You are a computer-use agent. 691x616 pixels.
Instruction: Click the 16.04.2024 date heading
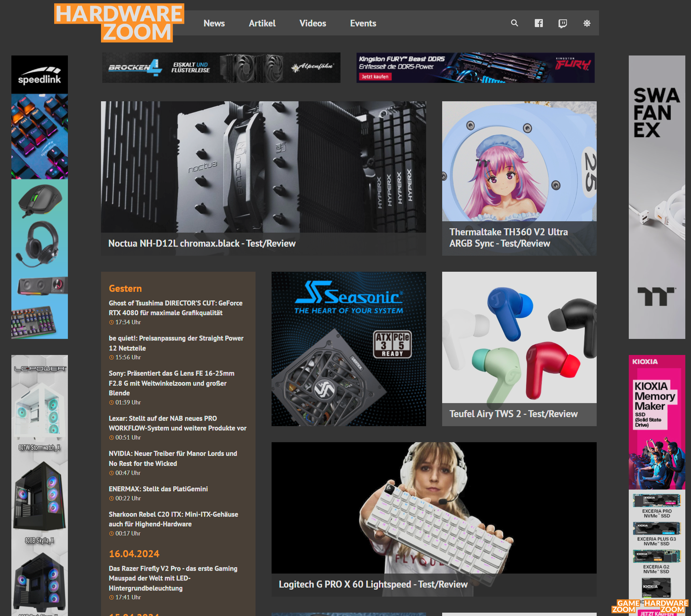click(x=134, y=554)
